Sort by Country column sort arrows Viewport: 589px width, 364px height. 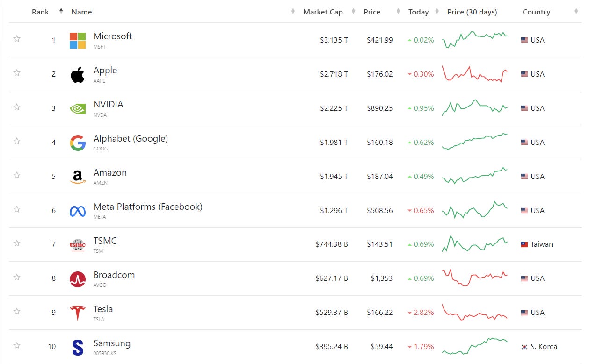pyautogui.click(x=576, y=12)
